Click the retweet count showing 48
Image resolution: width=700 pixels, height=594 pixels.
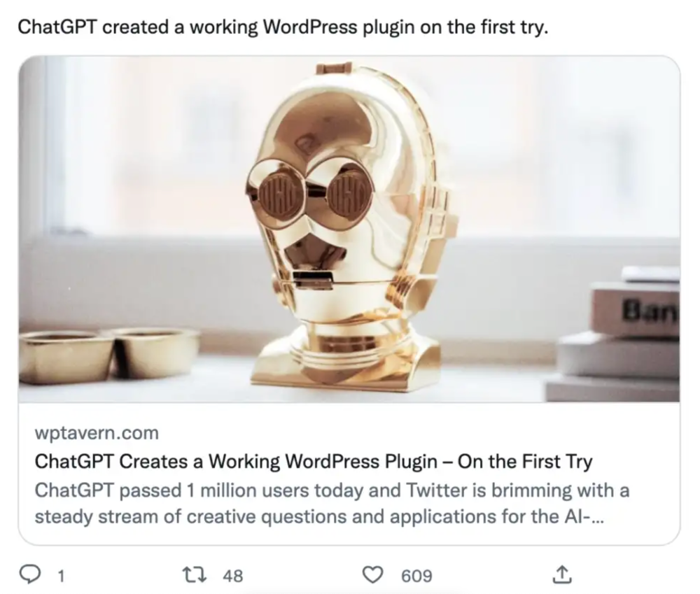point(232,576)
